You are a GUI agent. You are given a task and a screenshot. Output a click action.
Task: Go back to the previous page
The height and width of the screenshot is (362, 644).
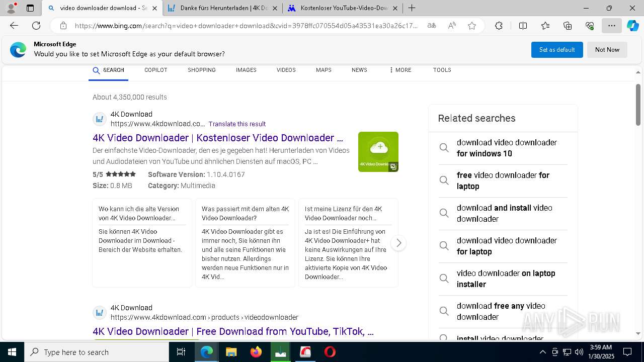(14, 26)
